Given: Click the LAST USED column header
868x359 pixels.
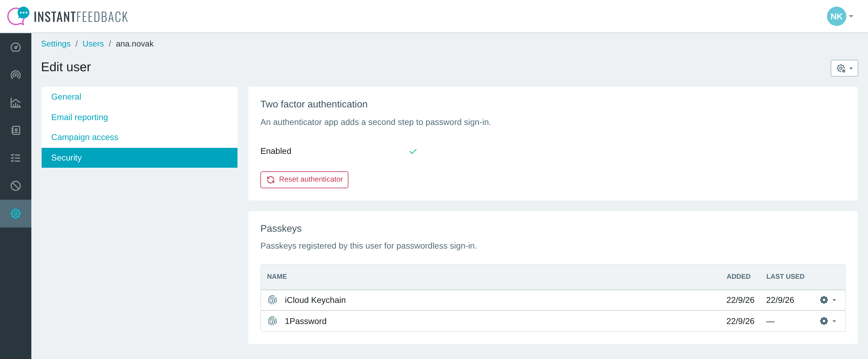Looking at the screenshot, I should [785, 277].
